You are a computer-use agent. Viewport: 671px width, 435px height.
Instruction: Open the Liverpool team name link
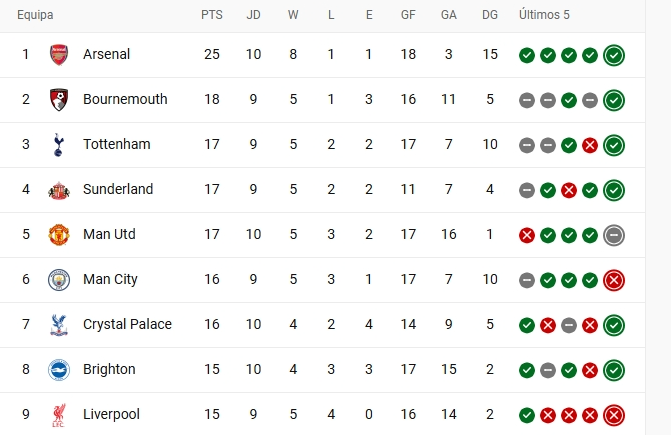[111, 415]
